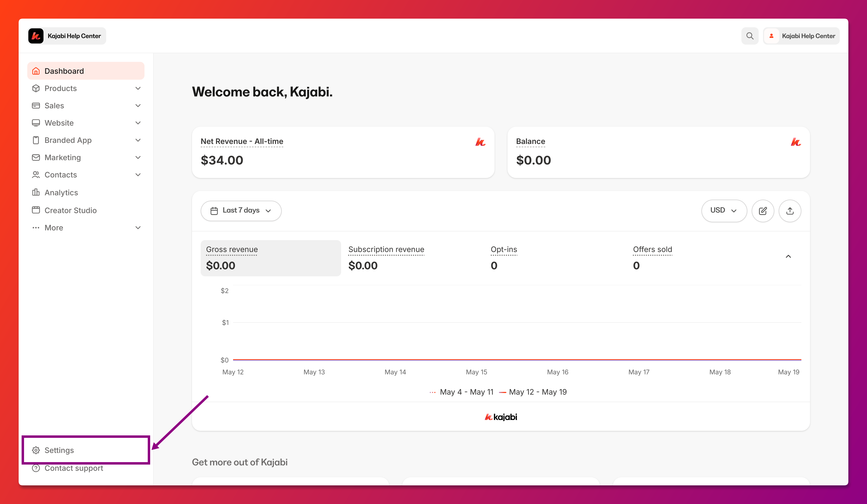The image size is (867, 504).
Task: Click Net Revenue - All-time label
Action: coord(242,141)
